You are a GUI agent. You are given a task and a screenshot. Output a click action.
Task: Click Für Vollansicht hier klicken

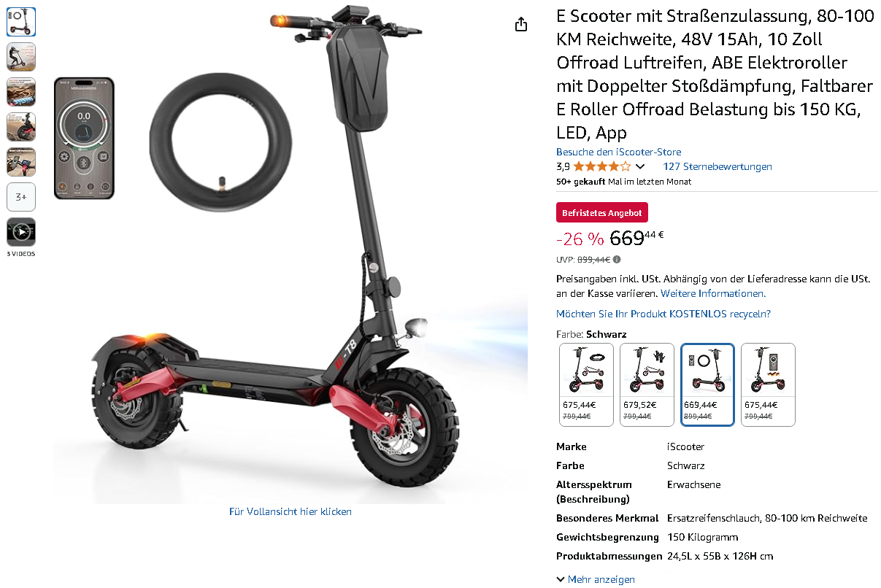pyautogui.click(x=291, y=511)
